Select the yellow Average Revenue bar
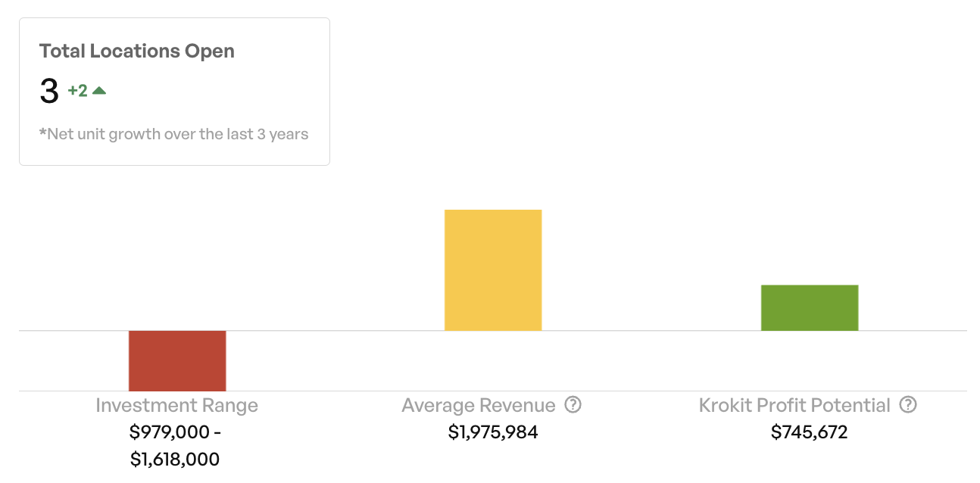This screenshot has height=483, width=980. (493, 270)
